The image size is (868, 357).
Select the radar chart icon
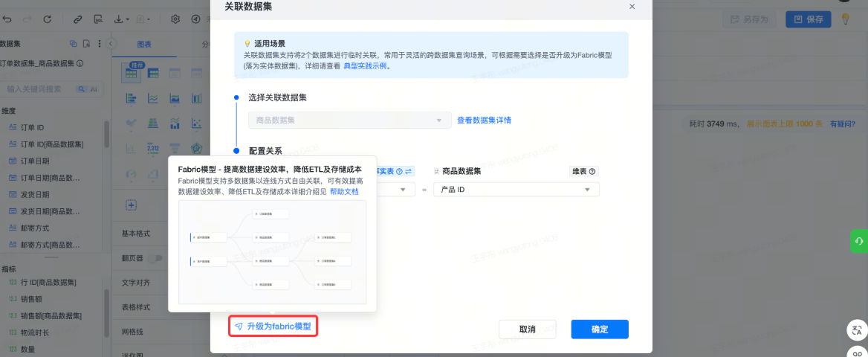(196, 148)
